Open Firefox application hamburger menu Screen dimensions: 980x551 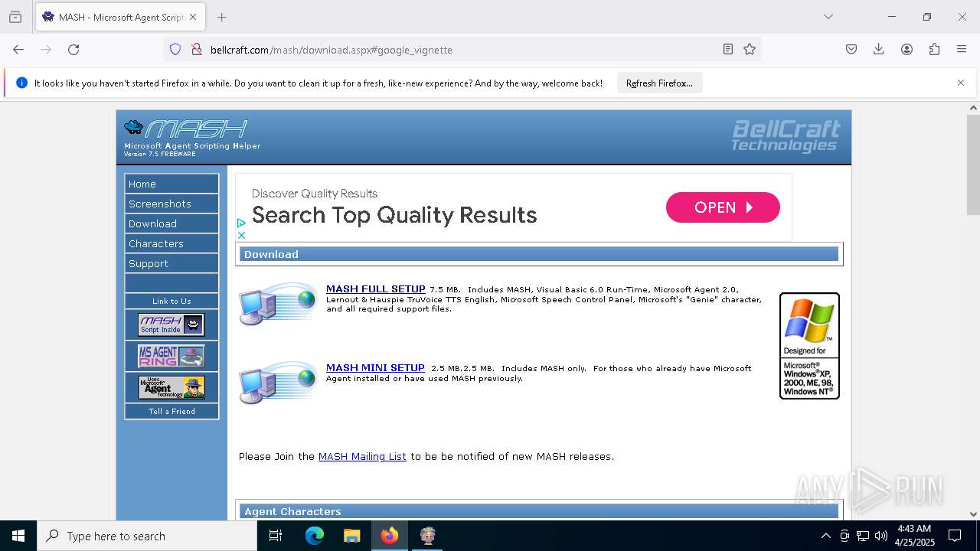click(x=962, y=49)
